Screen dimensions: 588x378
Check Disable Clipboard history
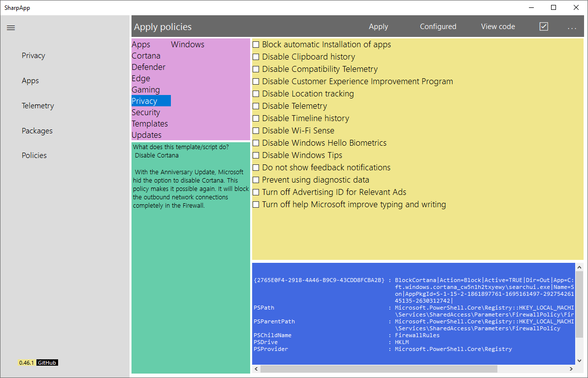pyautogui.click(x=256, y=57)
